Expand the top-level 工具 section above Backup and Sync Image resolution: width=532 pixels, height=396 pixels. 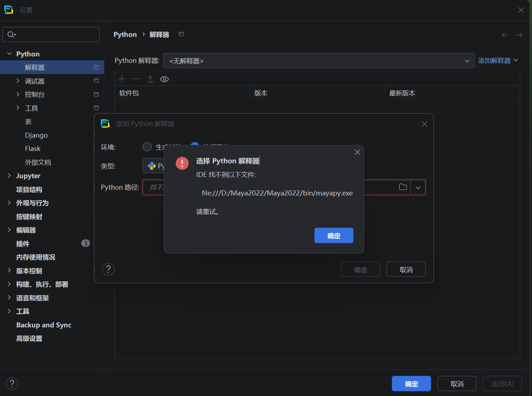(9, 311)
